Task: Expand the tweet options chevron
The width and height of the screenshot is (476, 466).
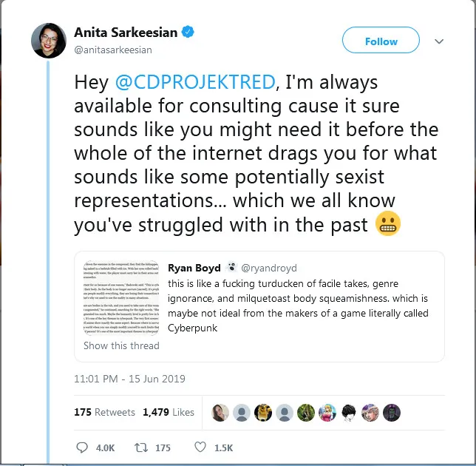Action: (438, 41)
